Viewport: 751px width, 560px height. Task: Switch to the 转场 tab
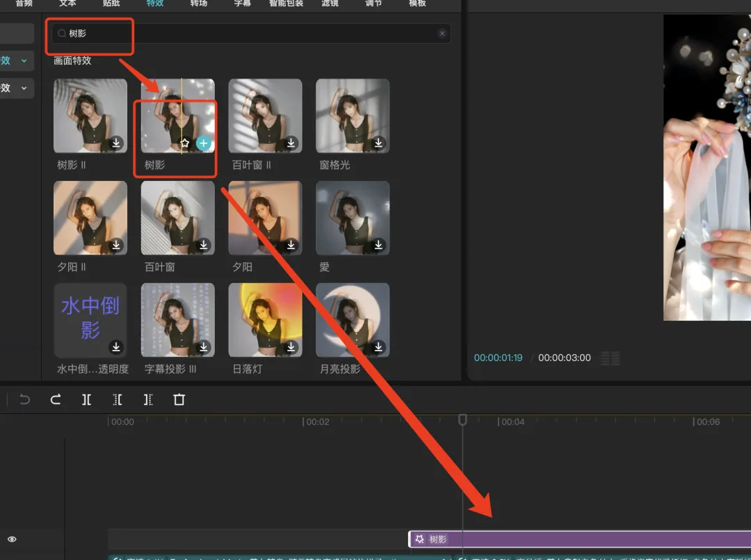click(199, 3)
